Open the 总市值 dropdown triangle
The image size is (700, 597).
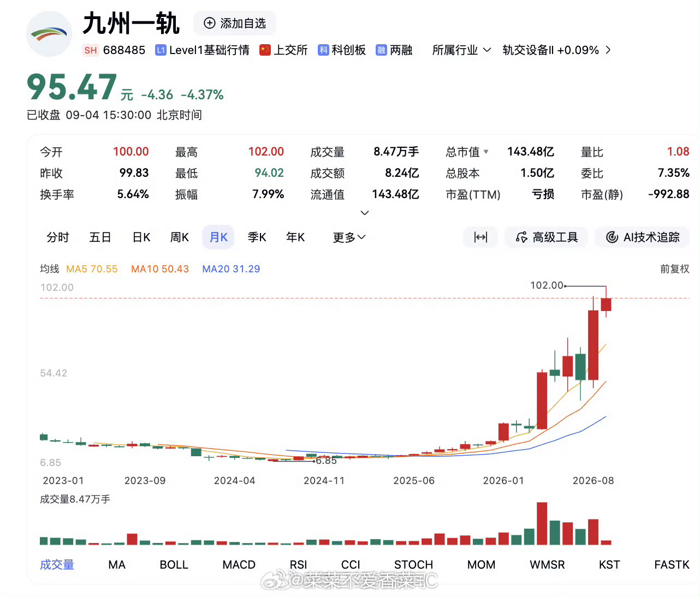(486, 152)
